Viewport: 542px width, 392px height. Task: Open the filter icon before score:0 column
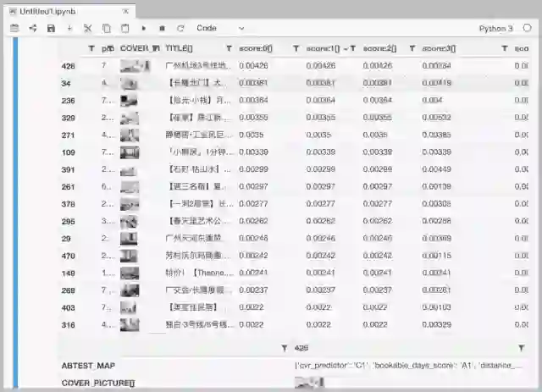[x=229, y=49]
